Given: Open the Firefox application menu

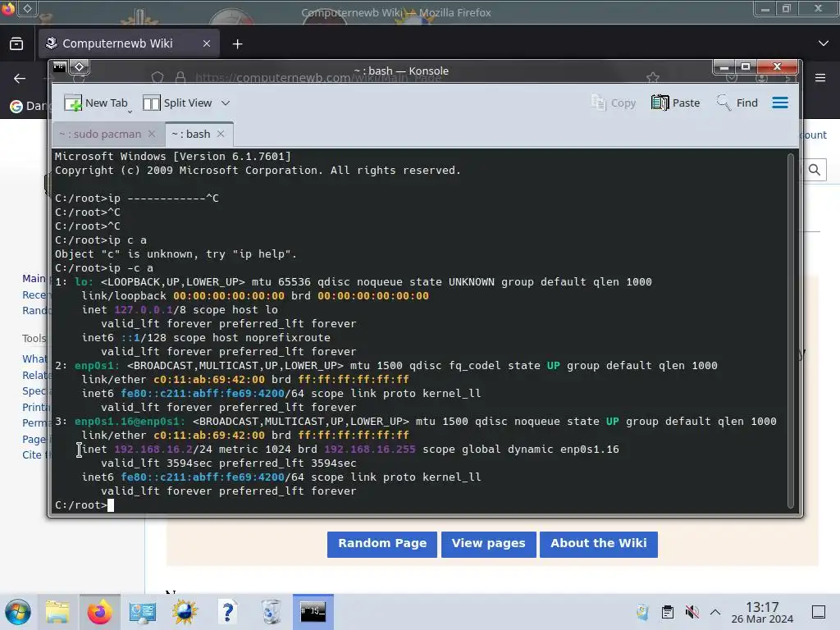Looking at the screenshot, I should [820, 78].
